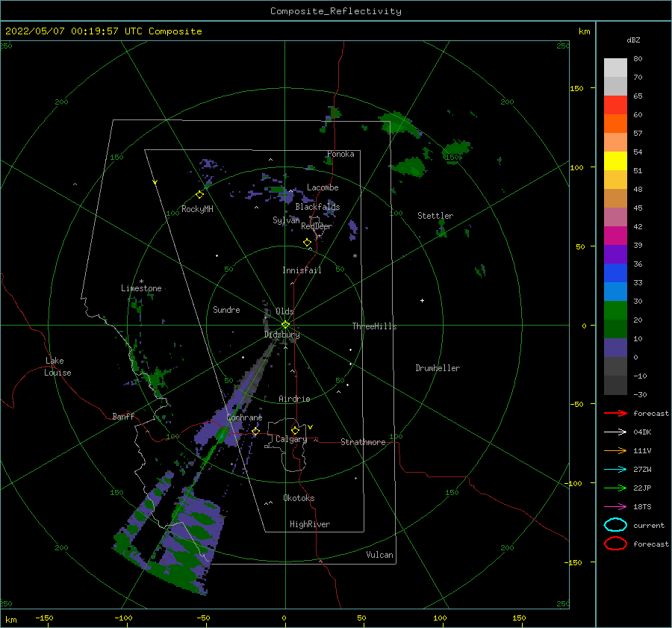Viewport: 672px width, 628px height.
Task: Click the yellow diamond marker below Cochrane
Action: [255, 432]
